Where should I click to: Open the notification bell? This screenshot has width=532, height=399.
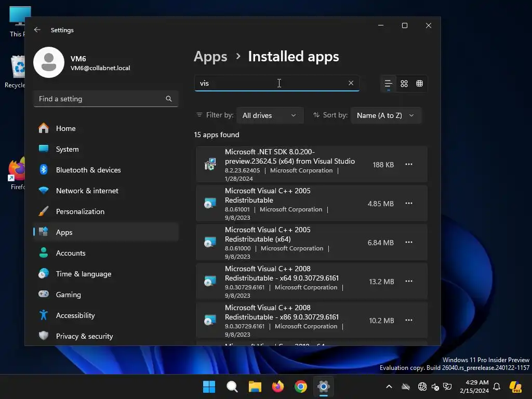tap(497, 387)
